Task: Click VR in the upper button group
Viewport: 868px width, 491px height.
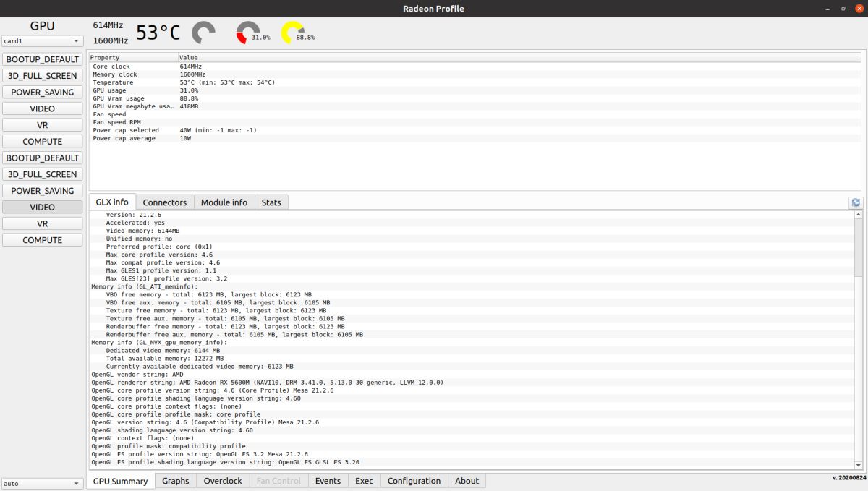Action: coord(42,125)
